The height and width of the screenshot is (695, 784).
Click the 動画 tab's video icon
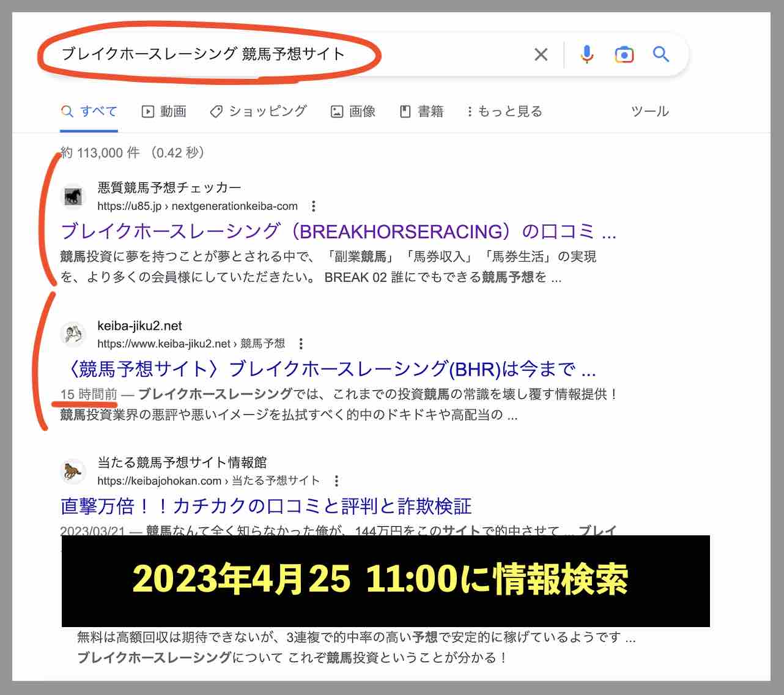(x=147, y=111)
